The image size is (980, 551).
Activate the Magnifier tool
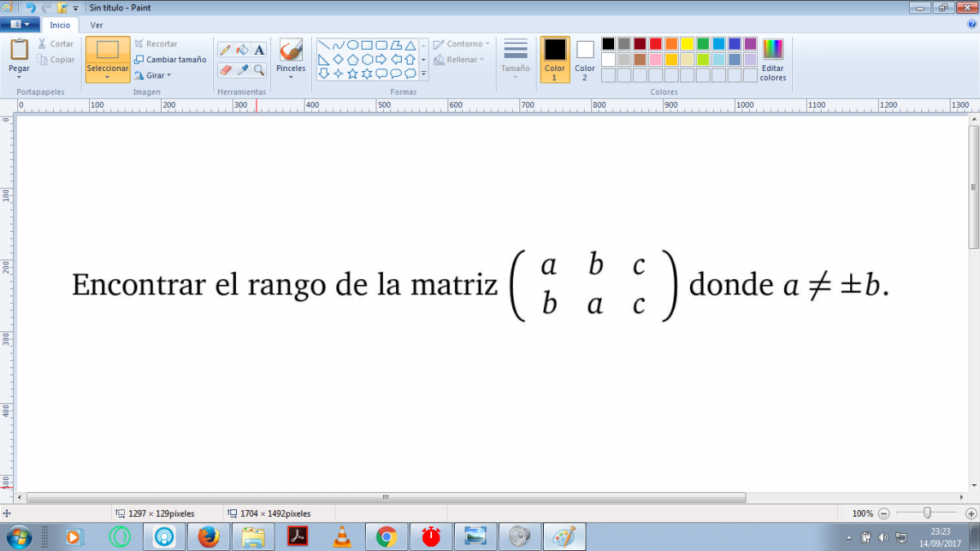tap(260, 70)
